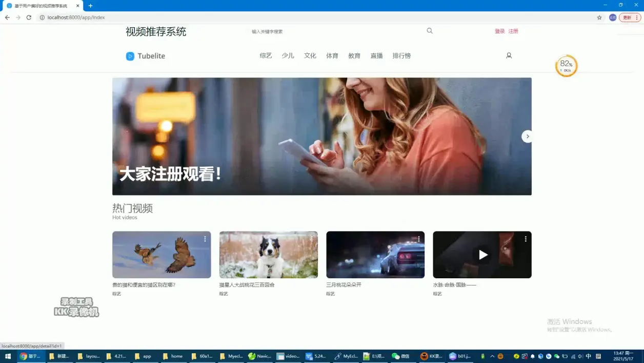The width and height of the screenshot is (644, 363).
Task: Click the 视频推荐系统 site title
Action: [x=156, y=32]
